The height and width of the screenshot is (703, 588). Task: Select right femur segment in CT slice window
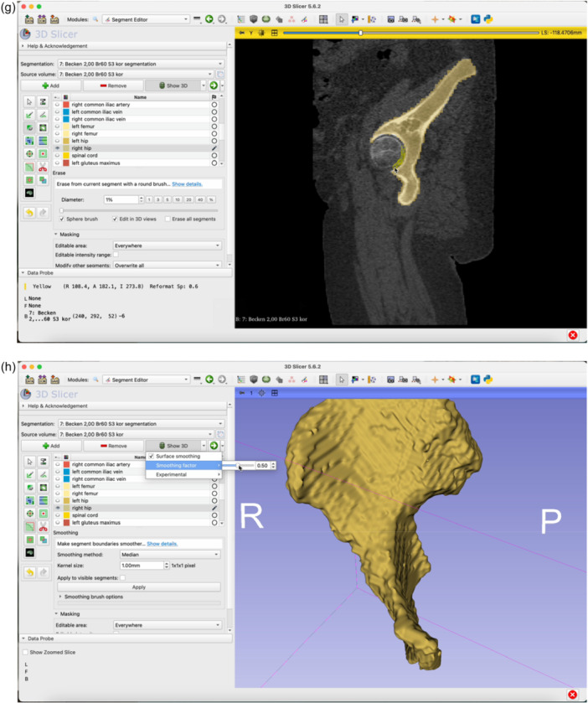tap(85, 133)
